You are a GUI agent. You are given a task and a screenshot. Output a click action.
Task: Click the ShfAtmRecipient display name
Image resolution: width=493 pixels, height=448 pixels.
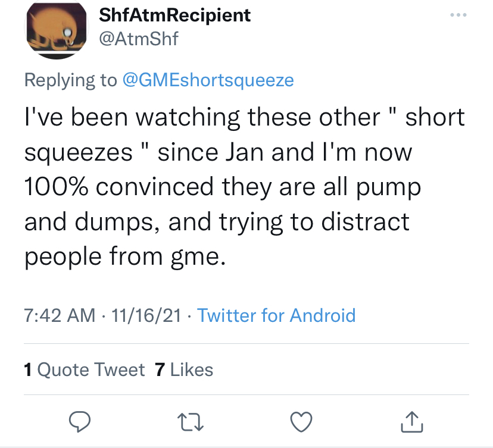point(174,15)
